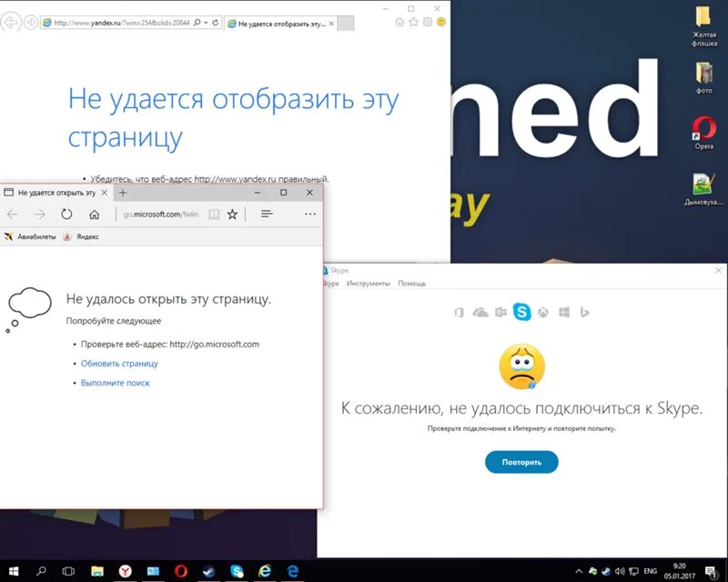Open Internet Explorer home page icon

click(x=399, y=22)
